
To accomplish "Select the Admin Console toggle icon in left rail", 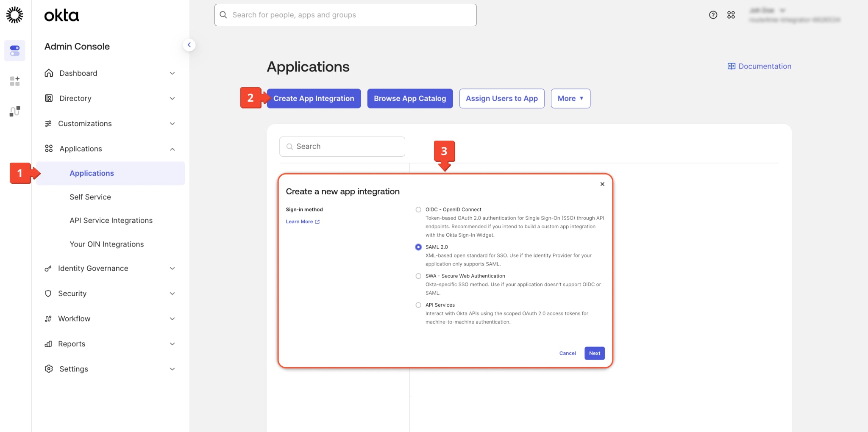I will 15,50.
